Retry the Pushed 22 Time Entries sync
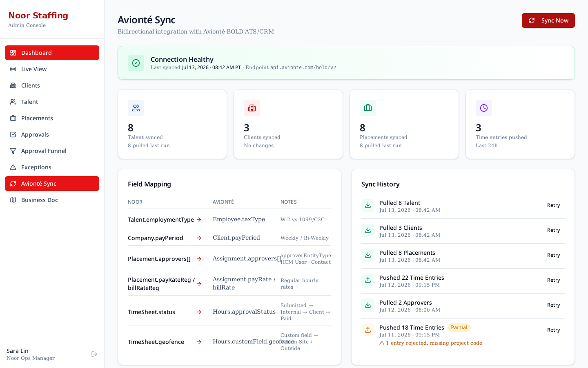Screen dimensions: 588x368 point(553,280)
